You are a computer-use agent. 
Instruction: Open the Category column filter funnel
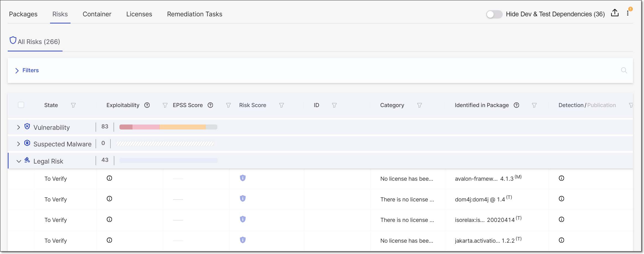[419, 105]
